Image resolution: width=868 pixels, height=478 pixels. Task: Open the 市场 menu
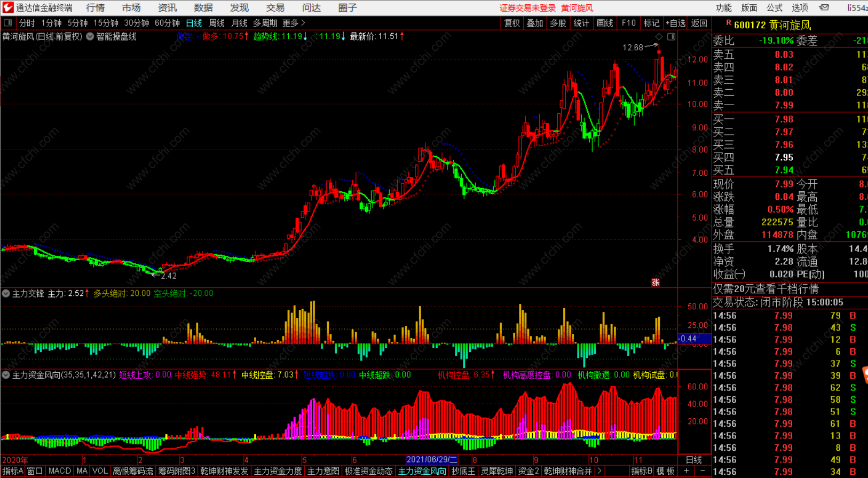(x=131, y=7)
